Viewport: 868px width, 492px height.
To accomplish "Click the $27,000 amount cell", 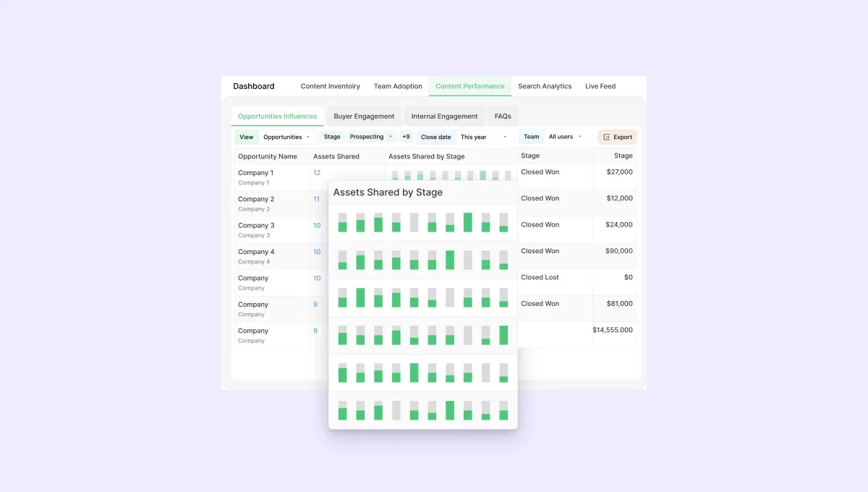I will (x=619, y=172).
